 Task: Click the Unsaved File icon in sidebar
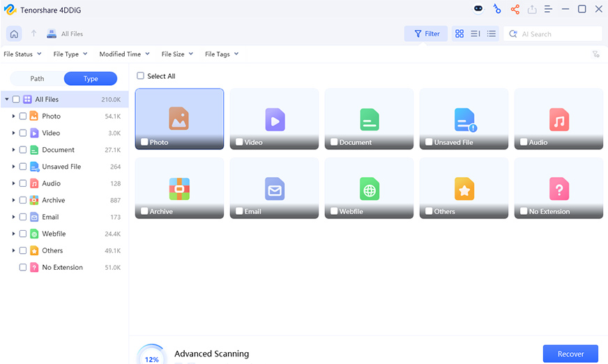click(x=34, y=167)
